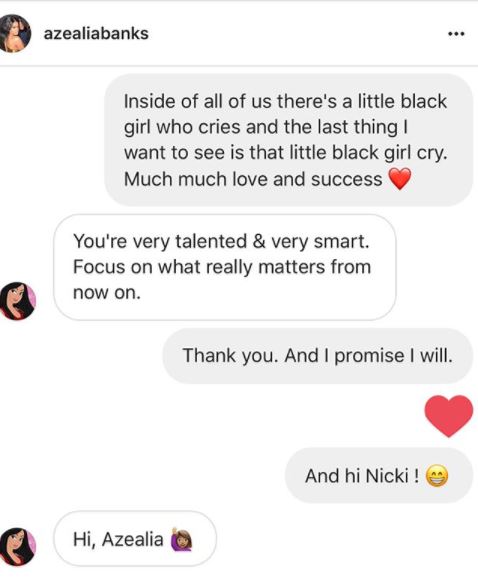Click the raised-hand emoji in 'Hi, Azealia'
This screenshot has width=478, height=583.
point(181,539)
